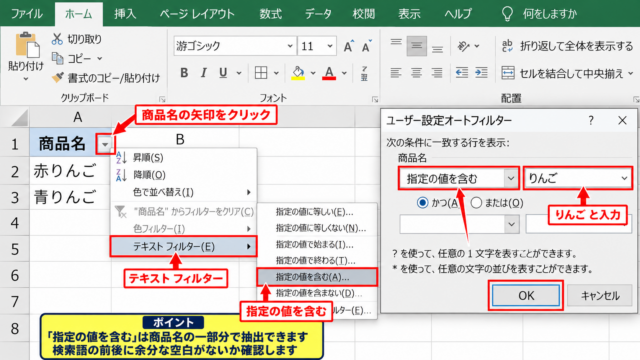Align text right in the ribbon
The width and height of the screenshot is (640, 360).
[437, 73]
